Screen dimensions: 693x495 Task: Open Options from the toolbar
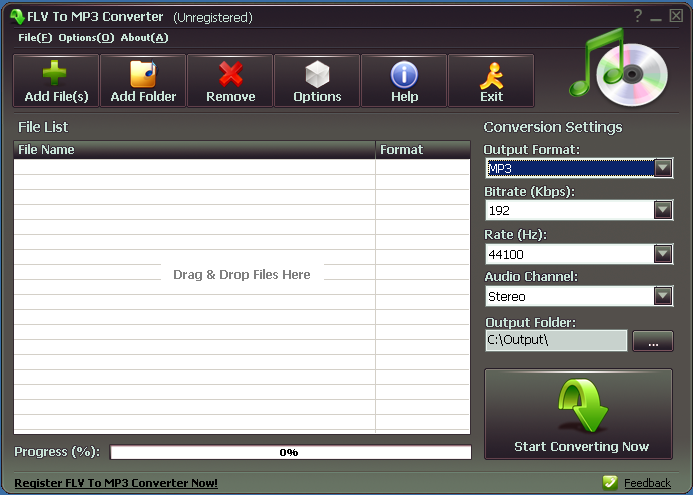point(317,81)
